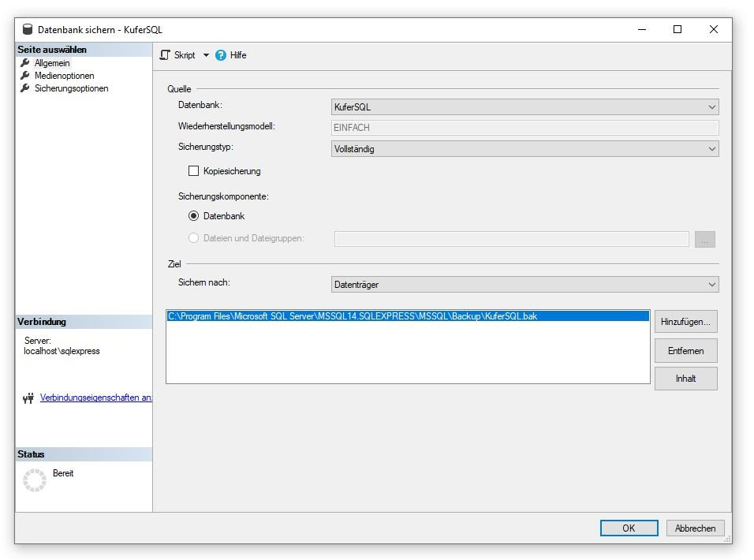
Task: Select the KuferSQL.bak backup path entry
Action: tap(408, 315)
